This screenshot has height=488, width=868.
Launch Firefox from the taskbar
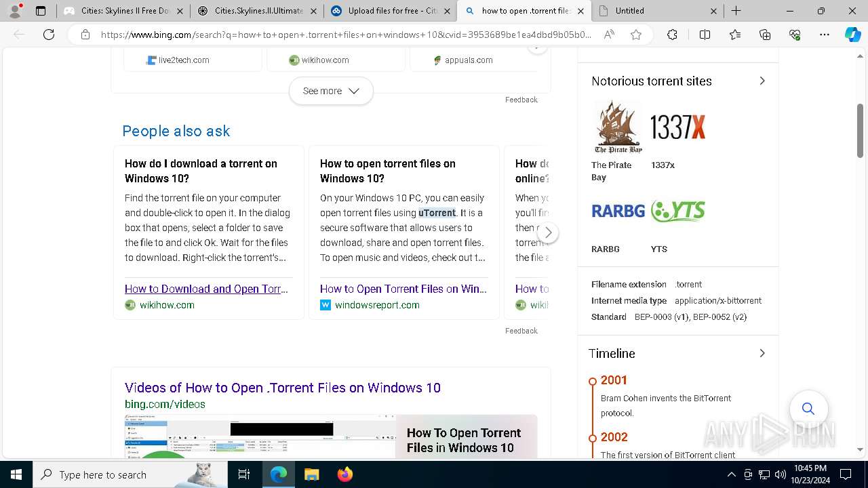point(344,474)
